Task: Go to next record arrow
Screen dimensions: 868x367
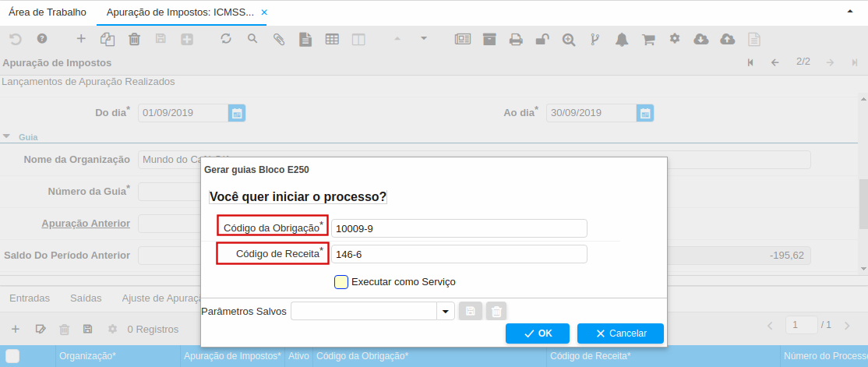Action: click(x=830, y=62)
